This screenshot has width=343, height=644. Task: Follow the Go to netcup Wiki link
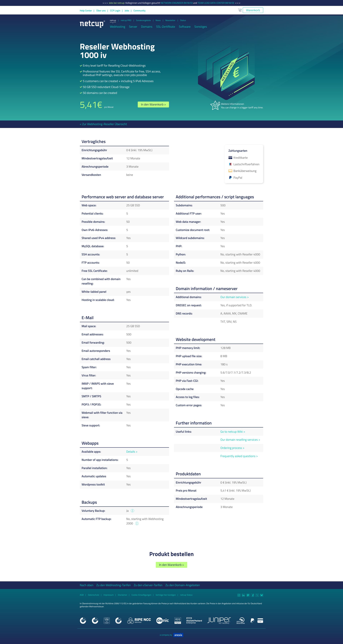coord(232,431)
